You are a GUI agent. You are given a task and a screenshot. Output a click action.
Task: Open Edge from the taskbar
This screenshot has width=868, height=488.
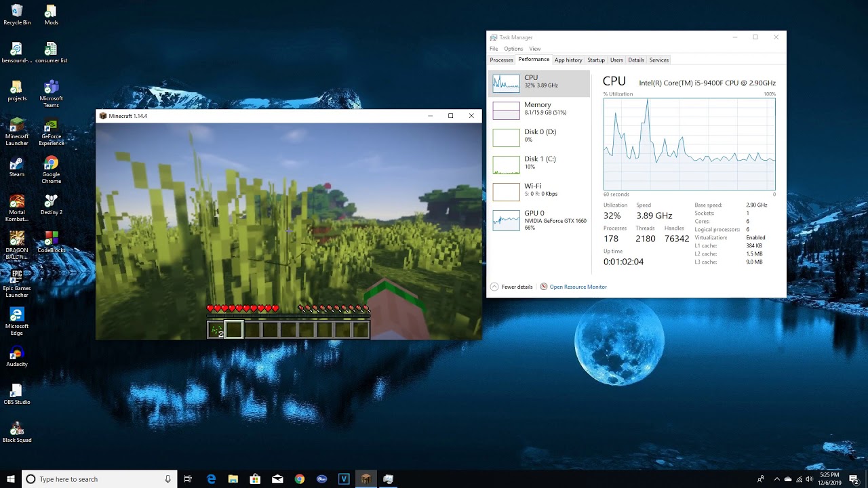[212, 479]
